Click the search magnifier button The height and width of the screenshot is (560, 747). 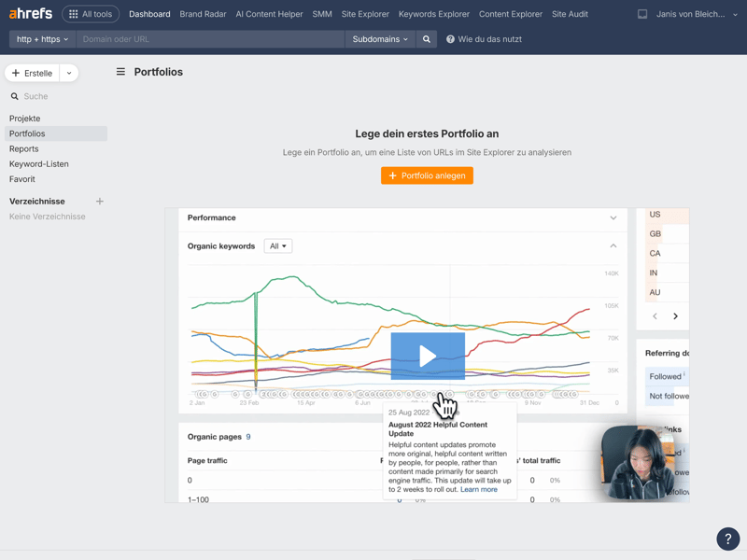point(427,39)
